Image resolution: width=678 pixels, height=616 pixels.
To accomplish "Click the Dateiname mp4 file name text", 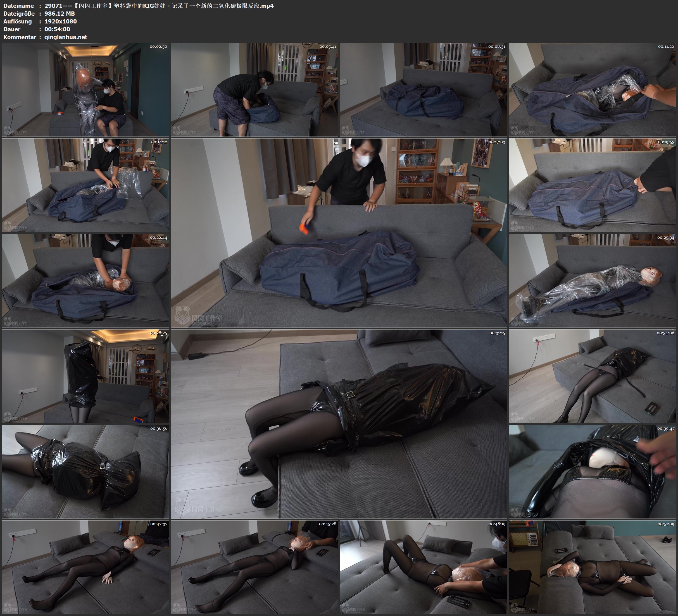I will [x=159, y=6].
